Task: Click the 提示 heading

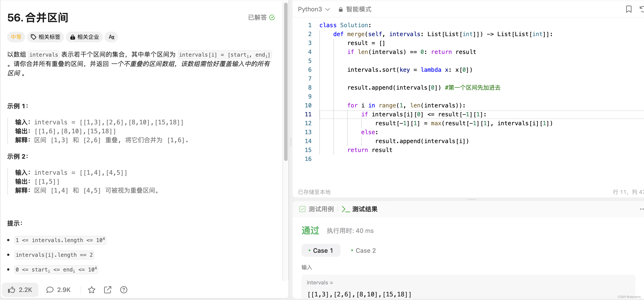Action: pyautogui.click(x=15, y=223)
